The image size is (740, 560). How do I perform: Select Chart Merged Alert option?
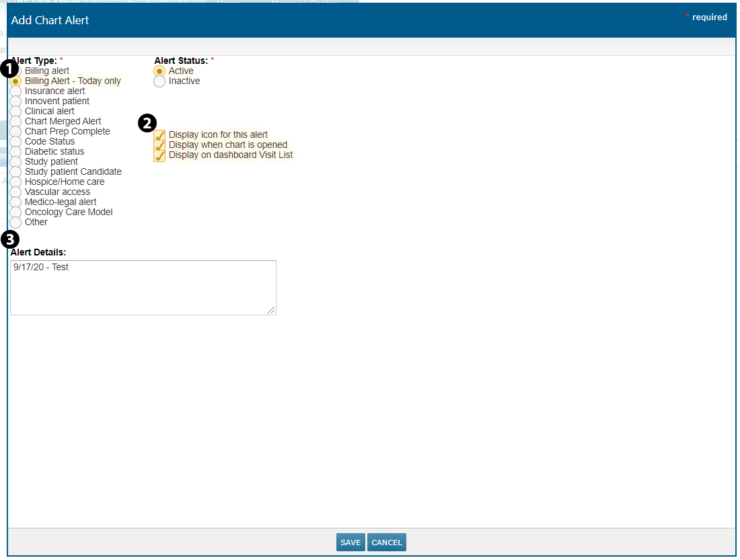[15, 122]
